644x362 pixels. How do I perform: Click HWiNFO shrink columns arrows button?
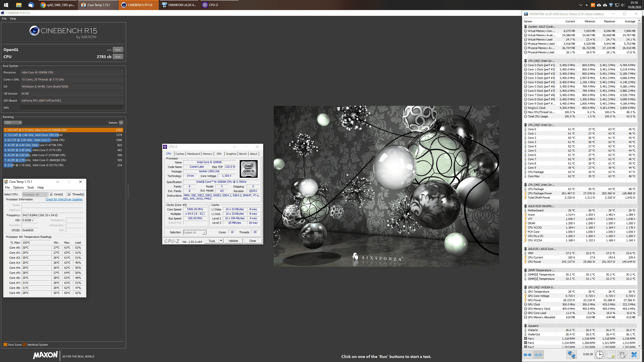[538, 355]
